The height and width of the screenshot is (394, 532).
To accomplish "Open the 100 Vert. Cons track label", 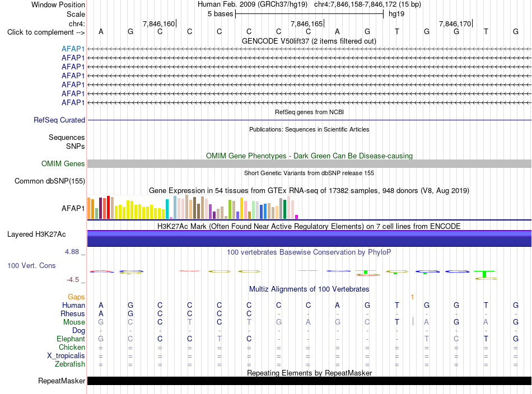I will [31, 265].
